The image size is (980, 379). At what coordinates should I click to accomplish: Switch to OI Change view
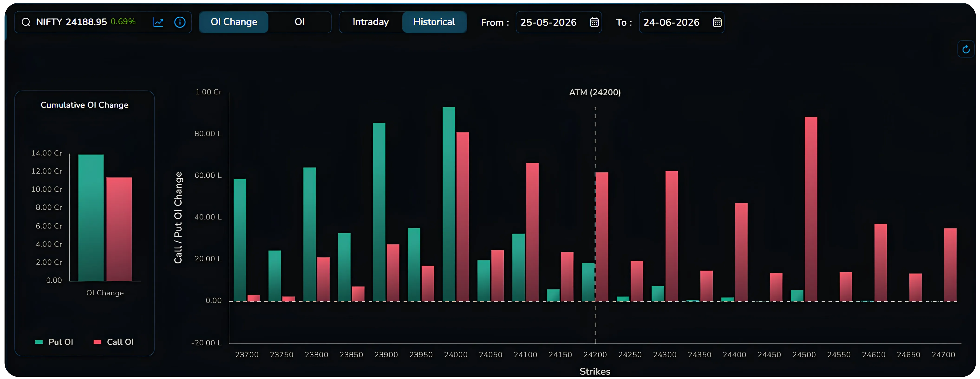tap(234, 22)
